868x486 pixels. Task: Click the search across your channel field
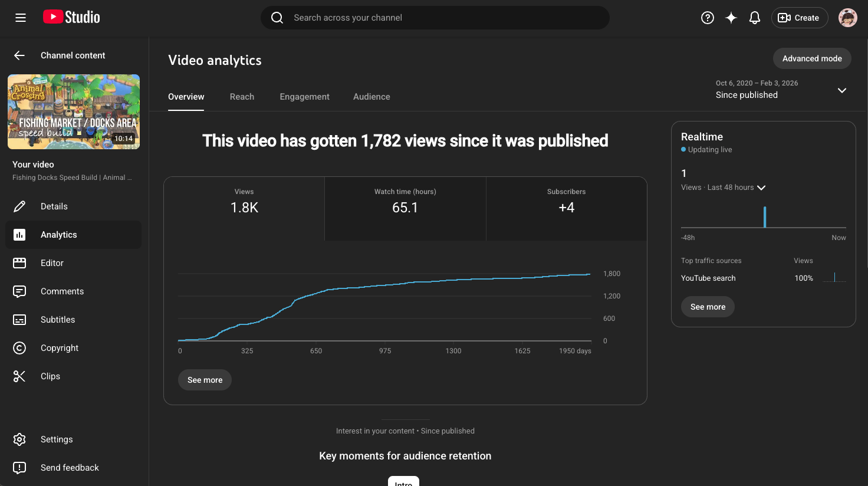[x=435, y=18]
